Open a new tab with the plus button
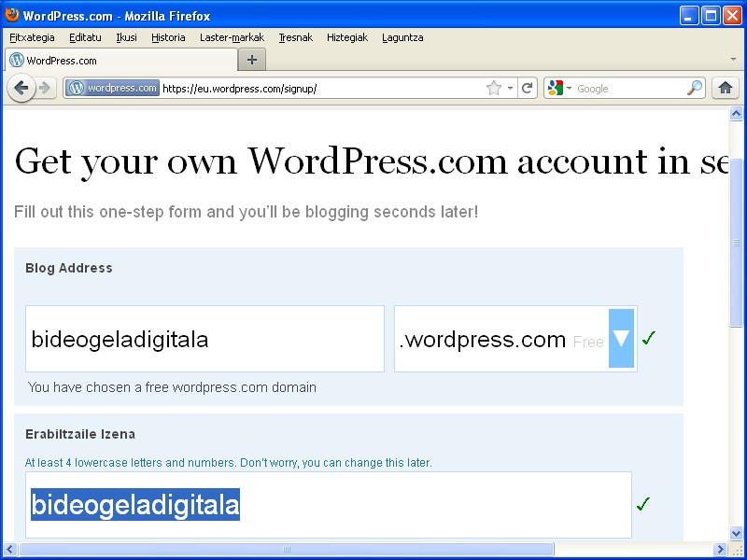The image size is (747, 560). [252, 60]
